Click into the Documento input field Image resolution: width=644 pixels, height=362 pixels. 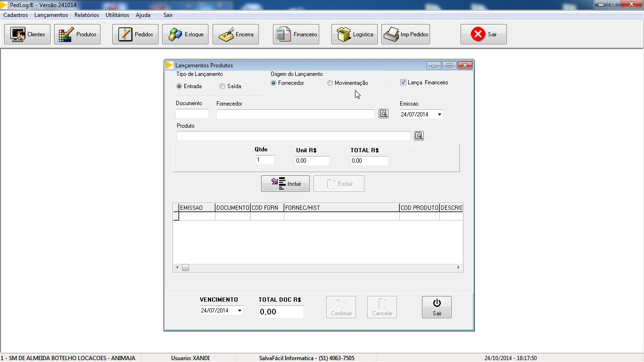coord(192,114)
